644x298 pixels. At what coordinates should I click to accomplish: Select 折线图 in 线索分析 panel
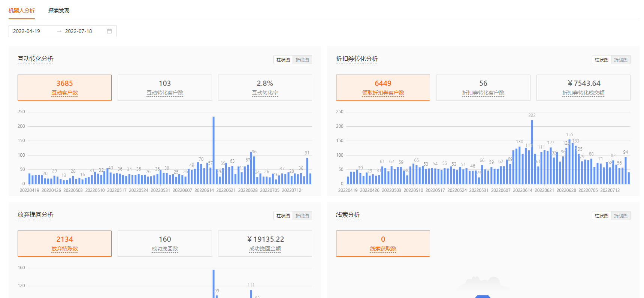click(x=621, y=216)
